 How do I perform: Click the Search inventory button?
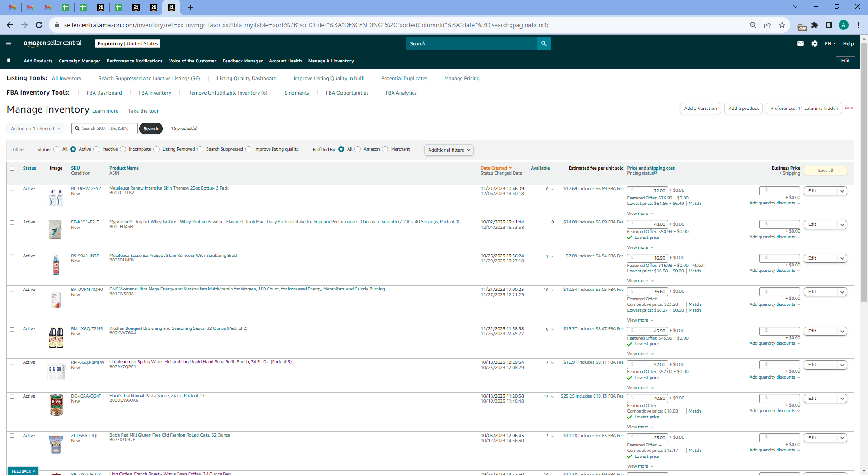click(151, 129)
